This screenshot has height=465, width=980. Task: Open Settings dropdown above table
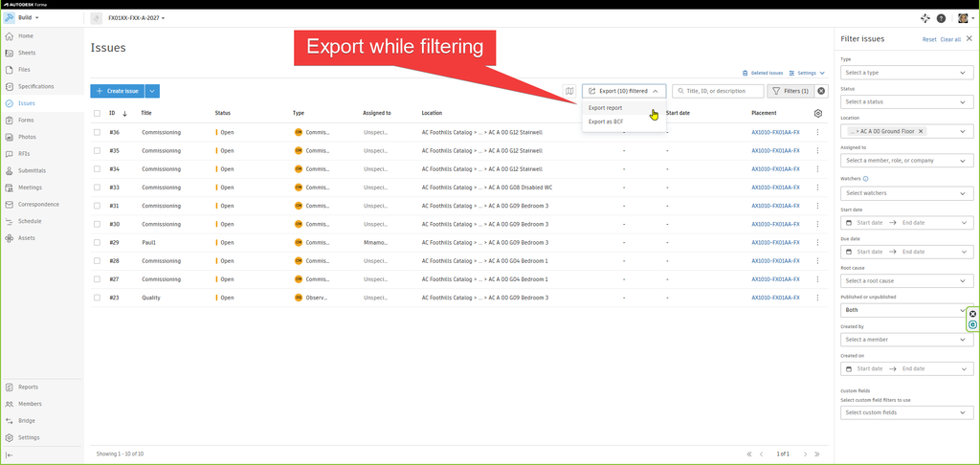(x=806, y=73)
